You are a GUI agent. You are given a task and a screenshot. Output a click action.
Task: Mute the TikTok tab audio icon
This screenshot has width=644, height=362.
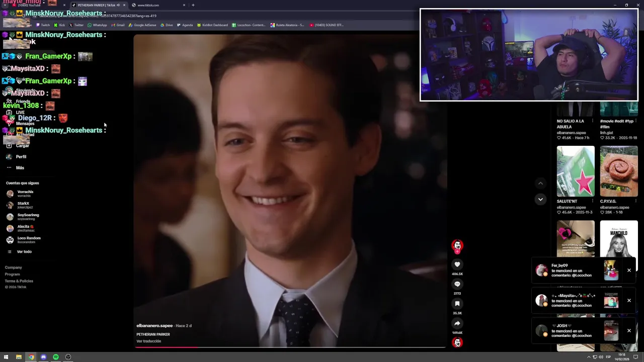click(x=118, y=5)
